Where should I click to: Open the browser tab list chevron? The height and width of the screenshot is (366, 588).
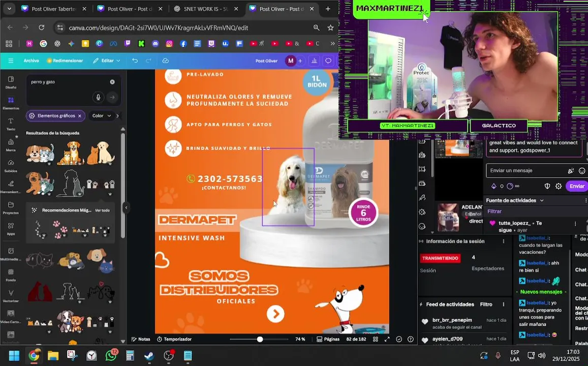(x=9, y=9)
